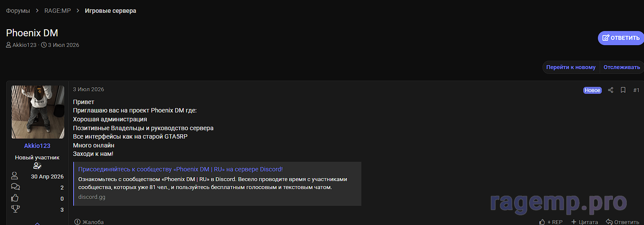Go to the RAGE:MP breadcrumb
Image resolution: width=644 pixels, height=225 pixels.
tap(58, 11)
